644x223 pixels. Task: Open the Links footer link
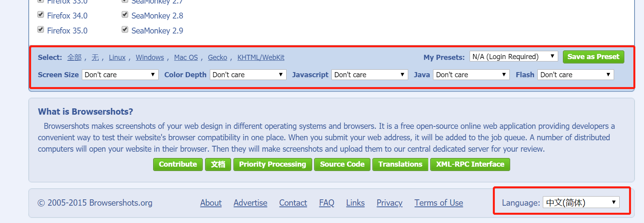tap(355, 203)
